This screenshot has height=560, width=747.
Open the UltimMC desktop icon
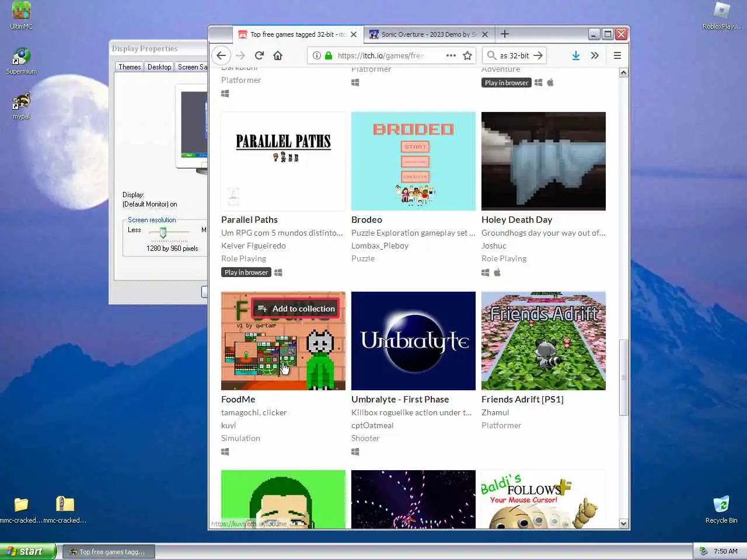point(21,16)
